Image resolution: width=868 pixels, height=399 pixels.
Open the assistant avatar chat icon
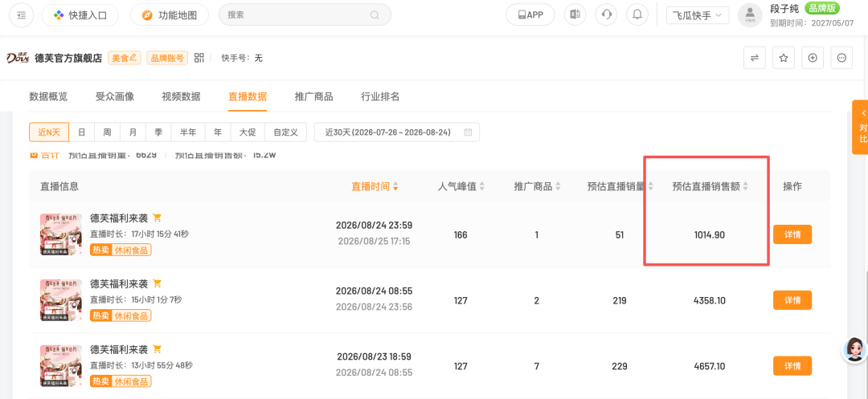point(854,349)
